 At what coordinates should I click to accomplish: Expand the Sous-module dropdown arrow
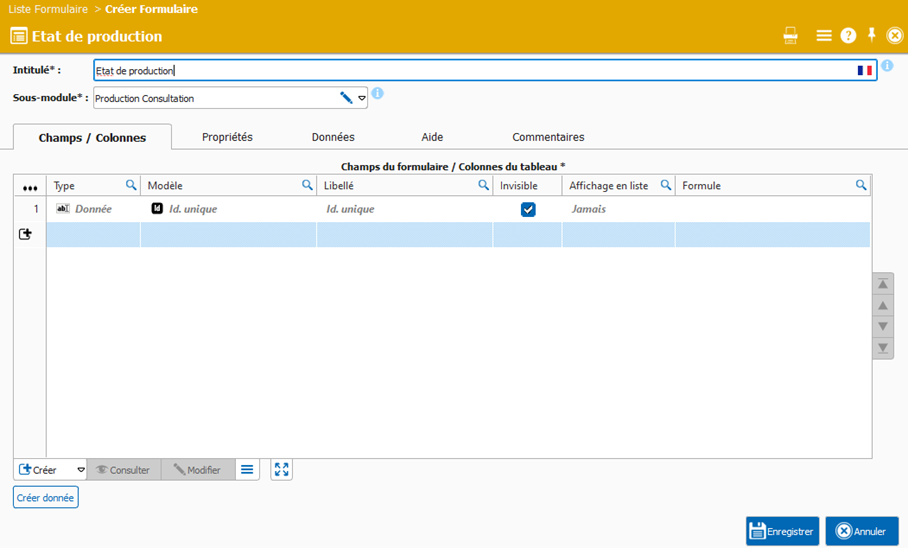[362, 99]
